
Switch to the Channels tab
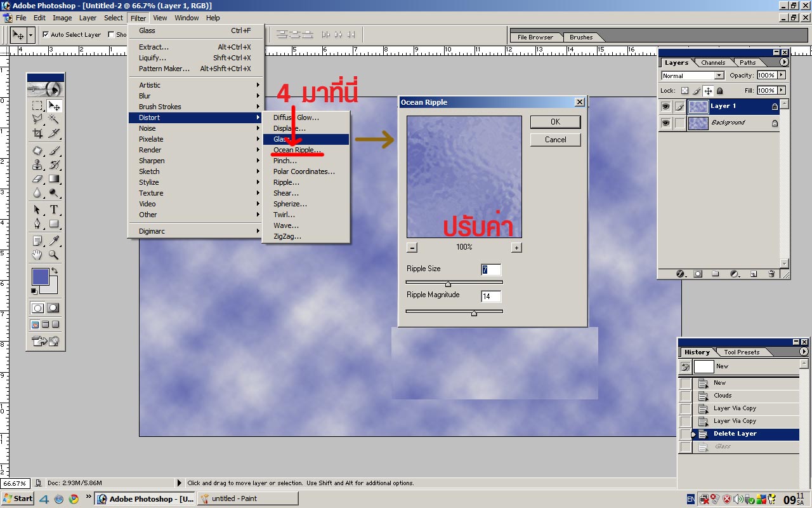[713, 62]
